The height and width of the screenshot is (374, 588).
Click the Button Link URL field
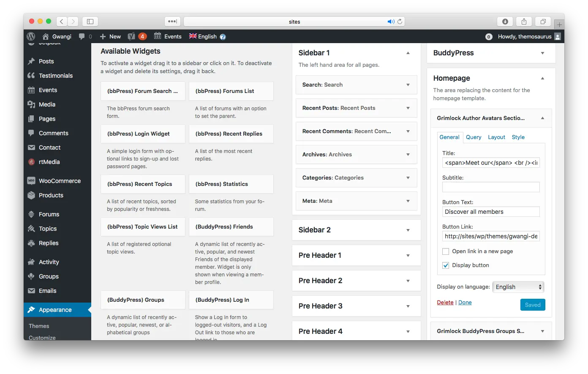click(x=491, y=236)
